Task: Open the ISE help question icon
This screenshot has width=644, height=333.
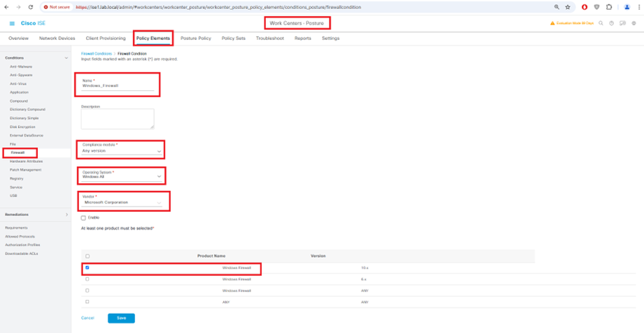Action: (612, 23)
